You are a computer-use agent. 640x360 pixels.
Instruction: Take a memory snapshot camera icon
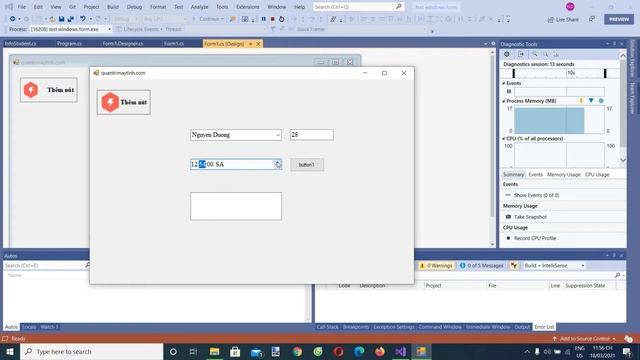tap(508, 217)
